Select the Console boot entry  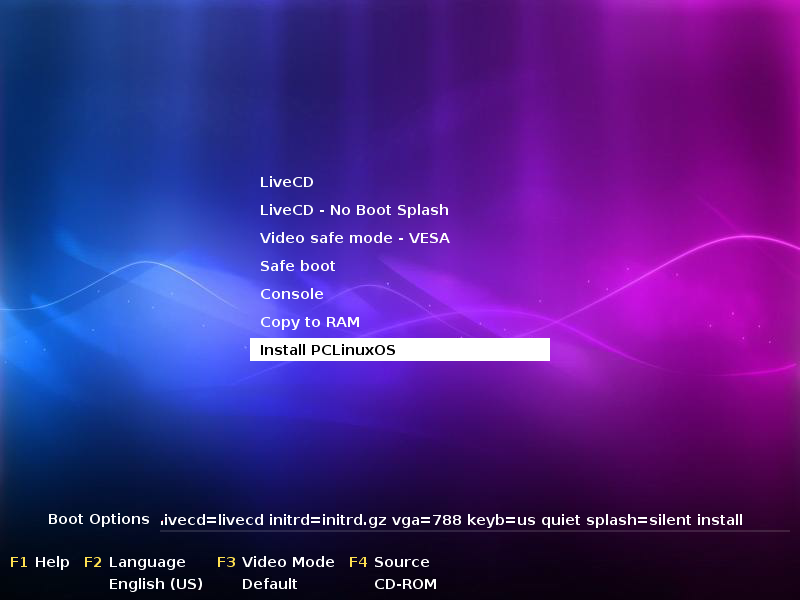click(292, 294)
